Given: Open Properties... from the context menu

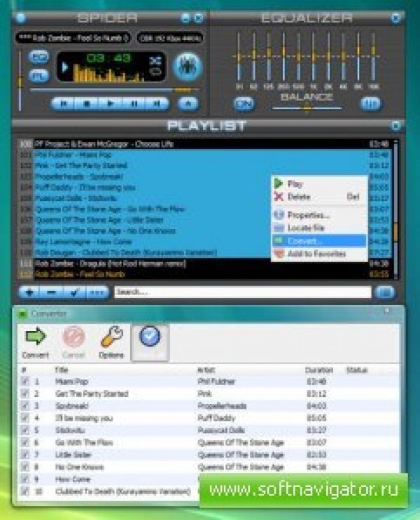Looking at the screenshot, I should point(319,216).
